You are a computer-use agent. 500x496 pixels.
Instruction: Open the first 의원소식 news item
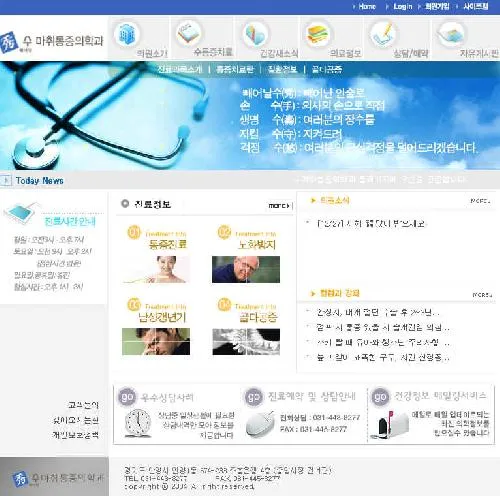(x=372, y=223)
